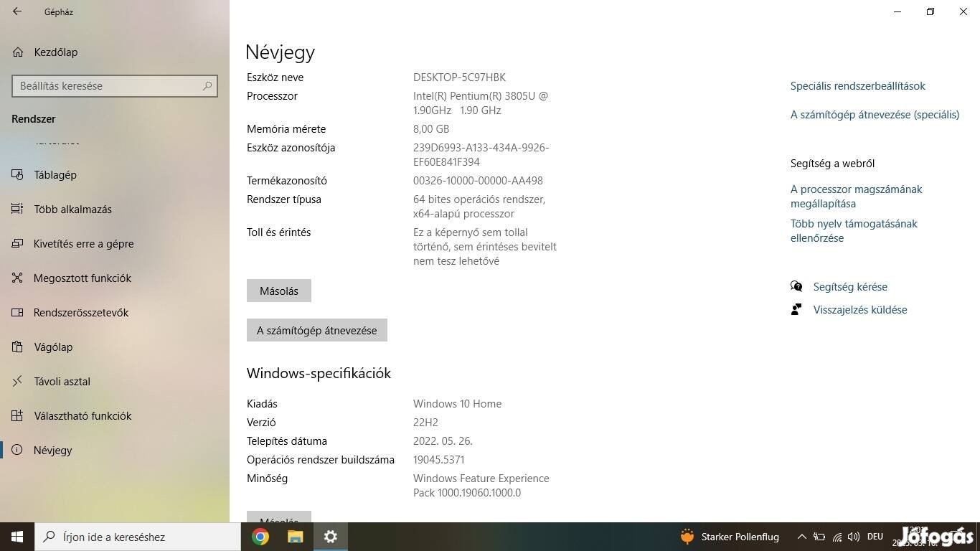
Task: Select Névjegy in the sidebar
Action: 115,450
